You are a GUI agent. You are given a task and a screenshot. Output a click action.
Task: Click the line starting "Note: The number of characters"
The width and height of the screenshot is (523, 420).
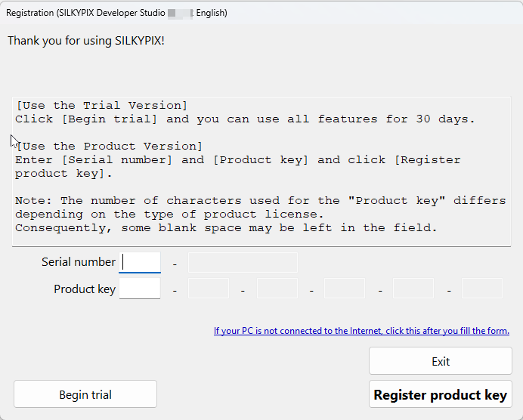(261, 201)
